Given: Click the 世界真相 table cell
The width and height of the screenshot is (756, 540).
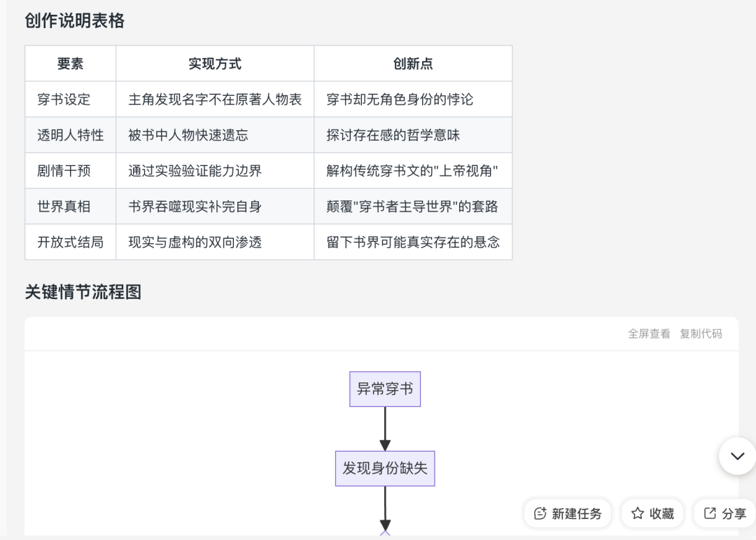Looking at the screenshot, I should pos(71,207).
